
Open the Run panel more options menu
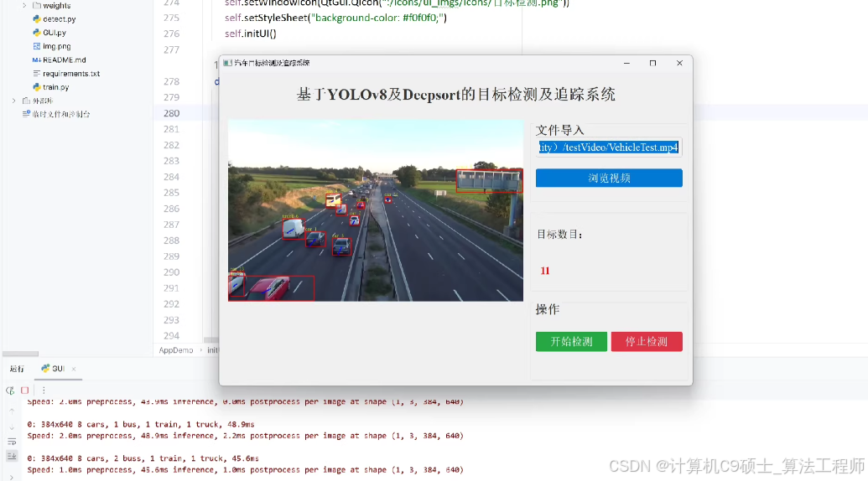click(x=44, y=390)
